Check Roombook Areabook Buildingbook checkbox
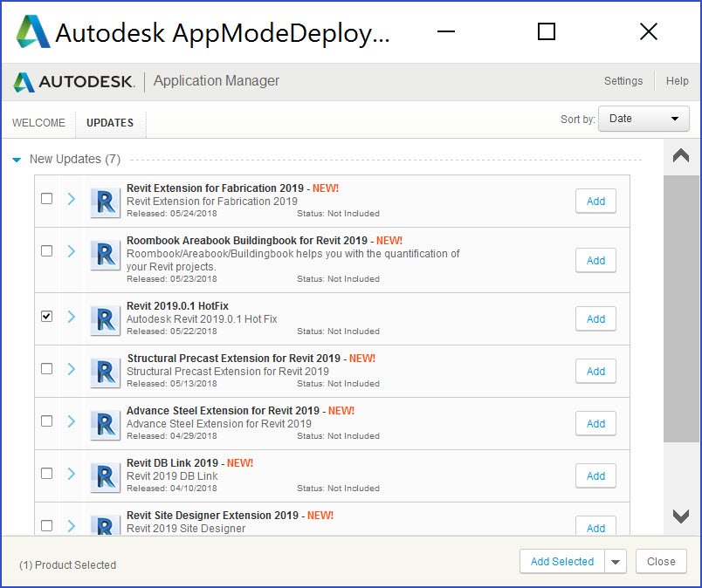The width and height of the screenshot is (702, 588). click(x=46, y=250)
